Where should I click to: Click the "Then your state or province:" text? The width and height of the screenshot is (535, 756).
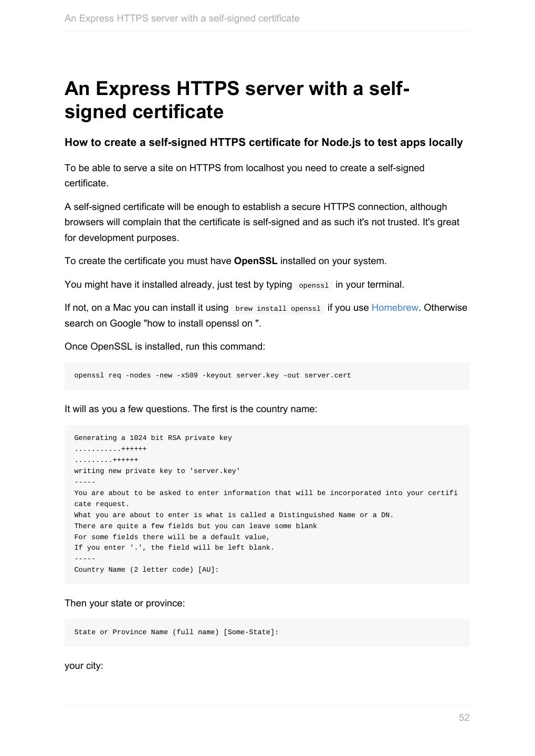tap(124, 603)
